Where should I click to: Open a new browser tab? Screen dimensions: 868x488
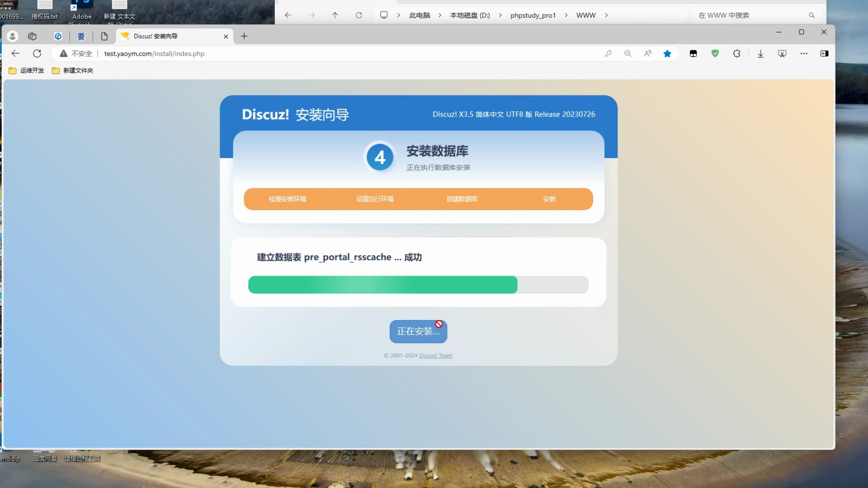(244, 36)
